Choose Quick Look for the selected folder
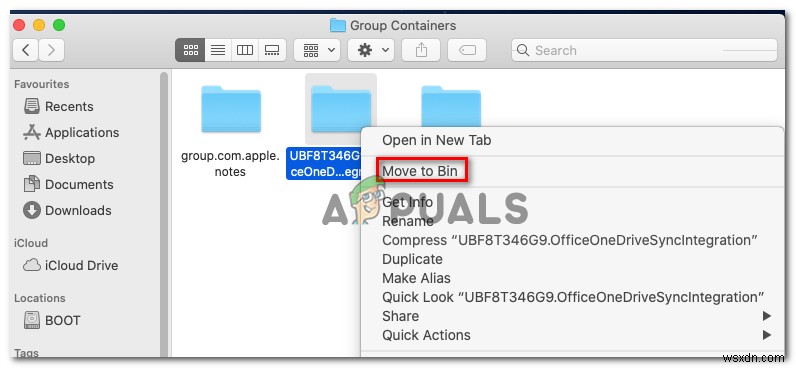This screenshot has height=368, width=796. pos(573,297)
